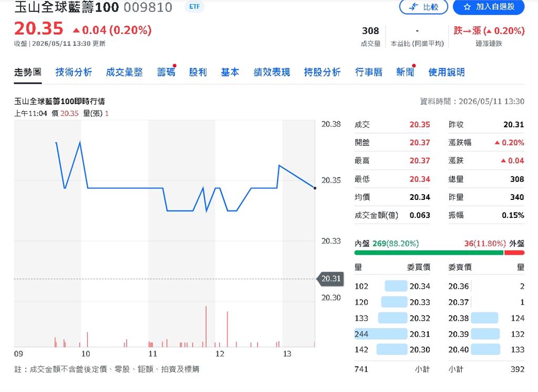The width and height of the screenshot is (538, 392).
Task: Click the green 內盤 portion of the bar
Action: (429, 253)
